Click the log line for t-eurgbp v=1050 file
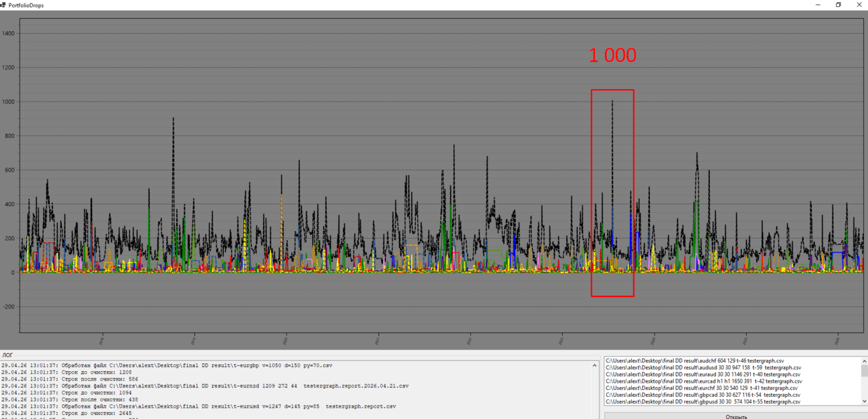 tap(167, 365)
